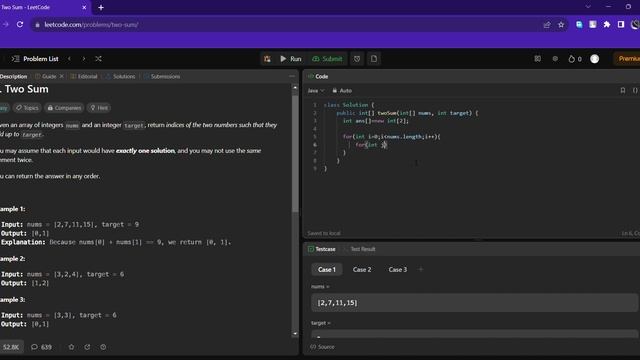Click the nums input field [2,7,11,15]

pyautogui.click(x=474, y=303)
